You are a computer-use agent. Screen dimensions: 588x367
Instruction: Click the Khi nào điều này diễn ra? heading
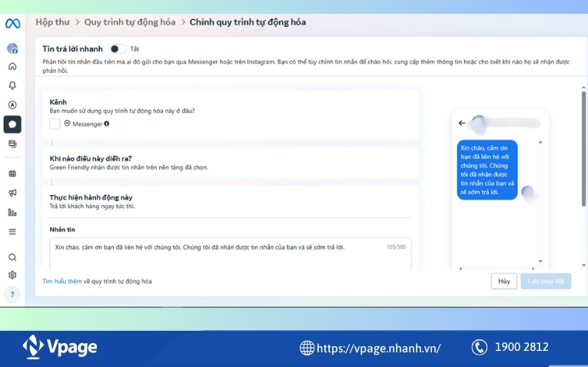91,158
